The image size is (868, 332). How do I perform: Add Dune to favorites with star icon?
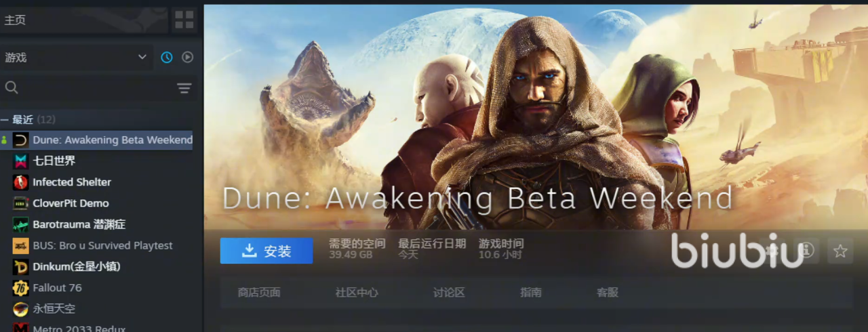[x=840, y=251]
